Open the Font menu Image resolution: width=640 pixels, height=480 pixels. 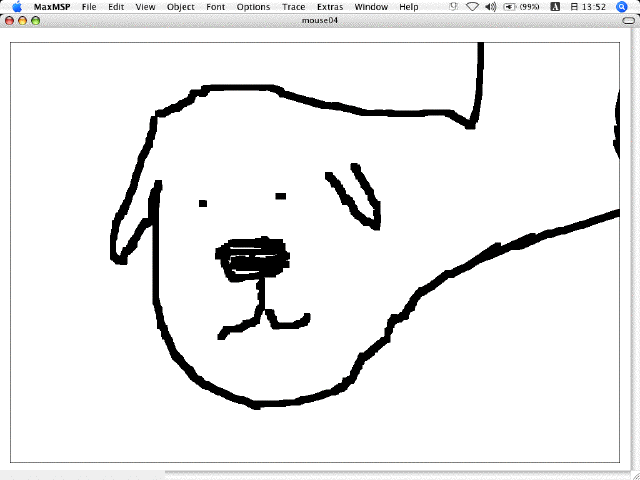tap(216, 7)
